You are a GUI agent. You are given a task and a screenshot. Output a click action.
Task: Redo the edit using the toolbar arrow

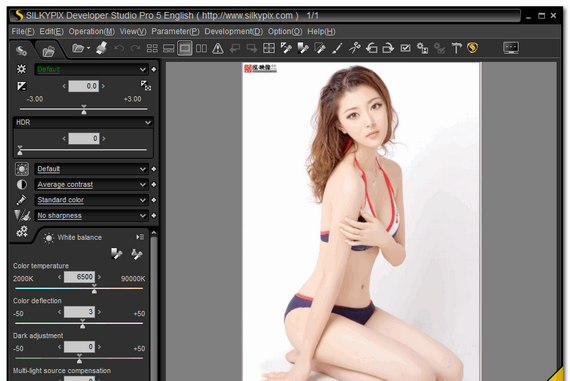tap(135, 48)
